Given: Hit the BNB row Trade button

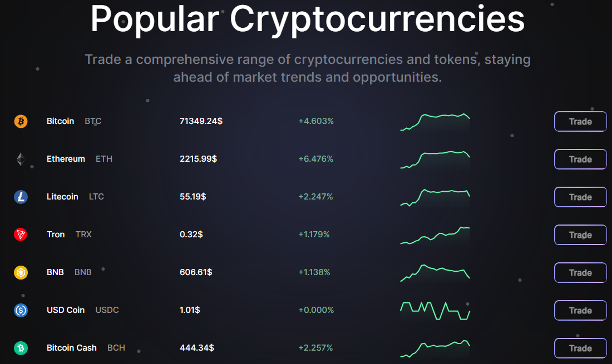Looking at the screenshot, I should coord(580,273).
